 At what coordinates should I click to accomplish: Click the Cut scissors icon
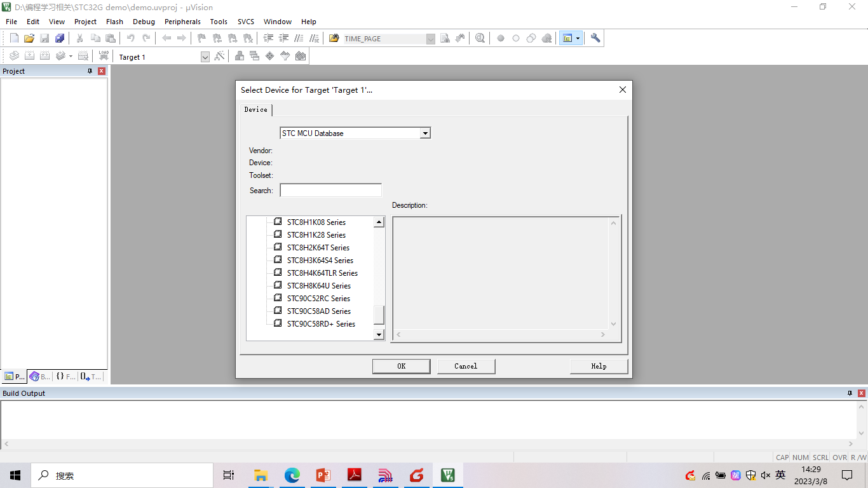tap(80, 38)
